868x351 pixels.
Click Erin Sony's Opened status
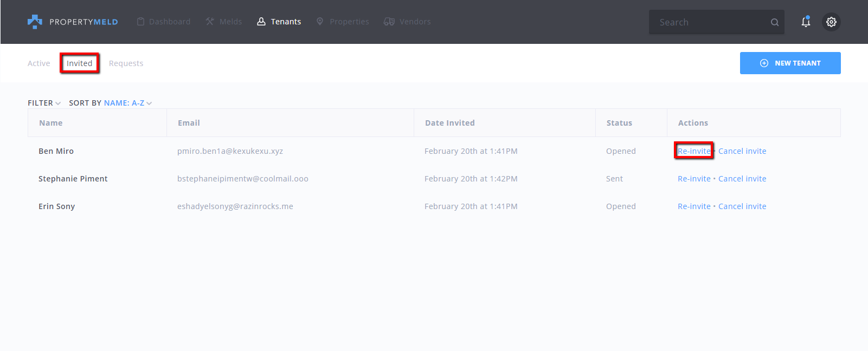[x=621, y=206]
